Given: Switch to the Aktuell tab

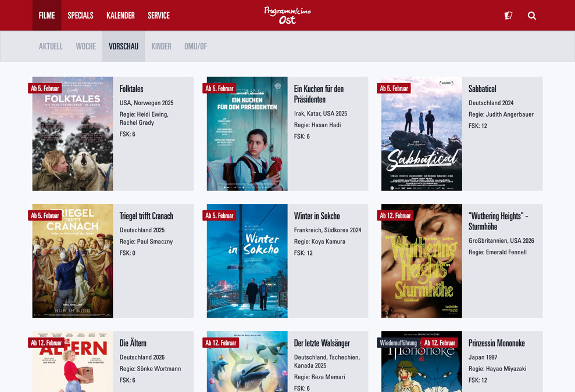Looking at the screenshot, I should 51,46.
